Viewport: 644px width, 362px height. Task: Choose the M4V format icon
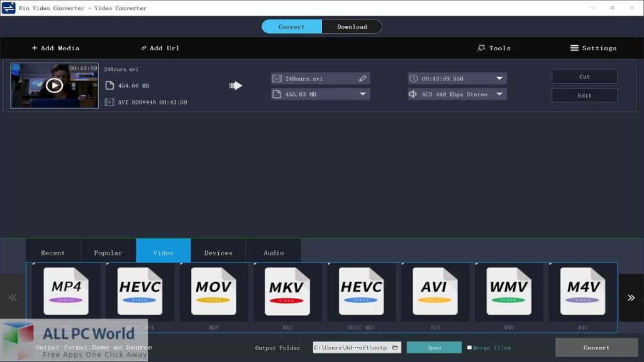(582, 291)
